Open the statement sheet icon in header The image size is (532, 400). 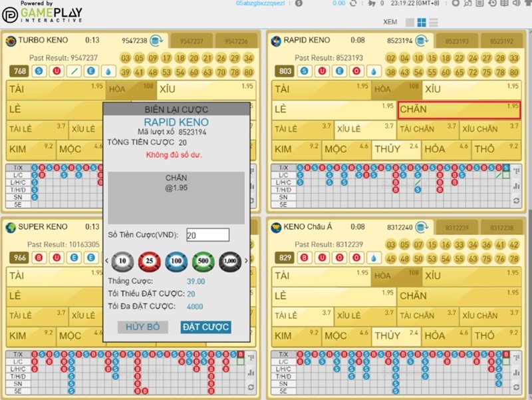479,3
